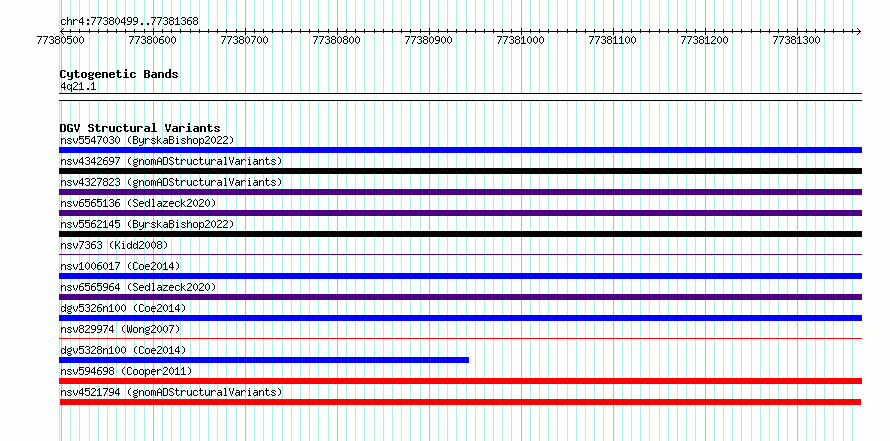Viewport: 890px width, 441px height.
Task: Select the purple bar under nsv6565136
Action: click(460, 213)
